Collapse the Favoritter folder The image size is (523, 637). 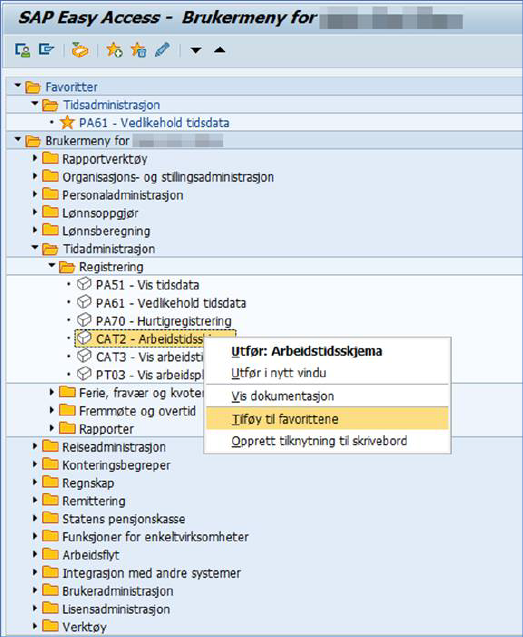click(17, 86)
